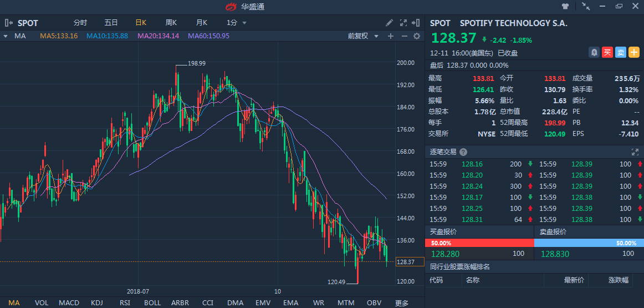Zoom in chart with plus icon

click(390, 36)
